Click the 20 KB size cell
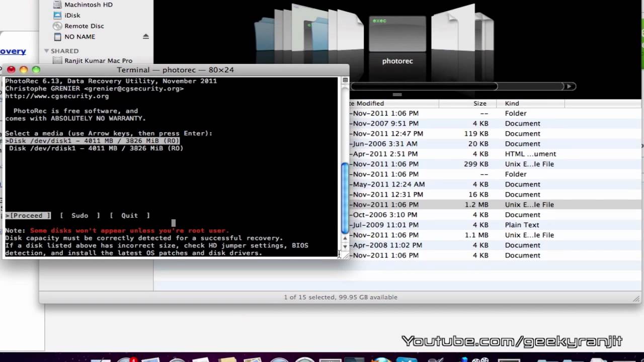 478,144
